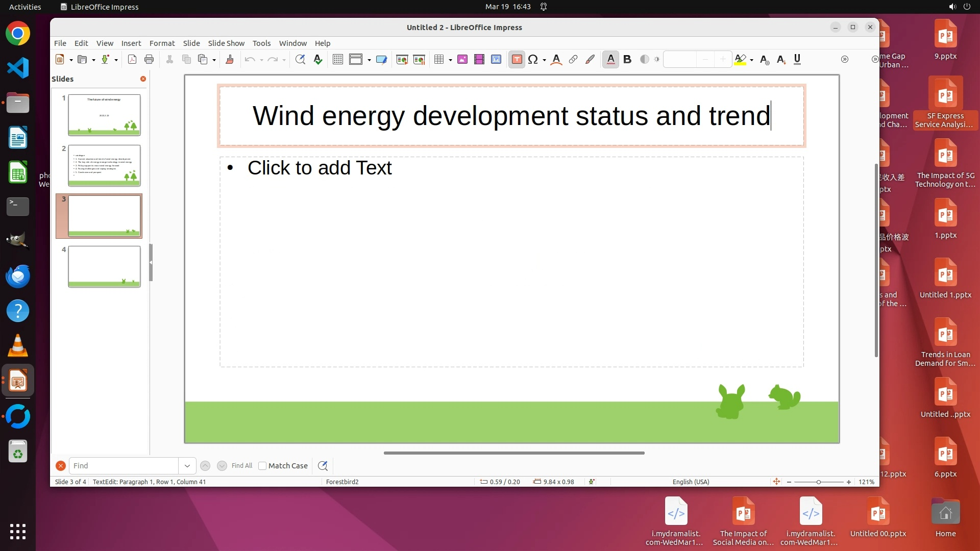Export directly as PDF
This screenshot has height=551, width=980.
(132, 60)
